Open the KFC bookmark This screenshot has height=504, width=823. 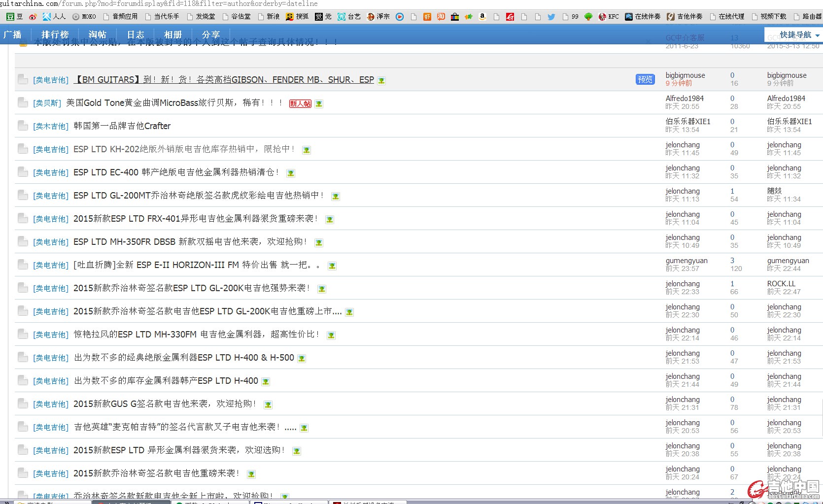609,17
